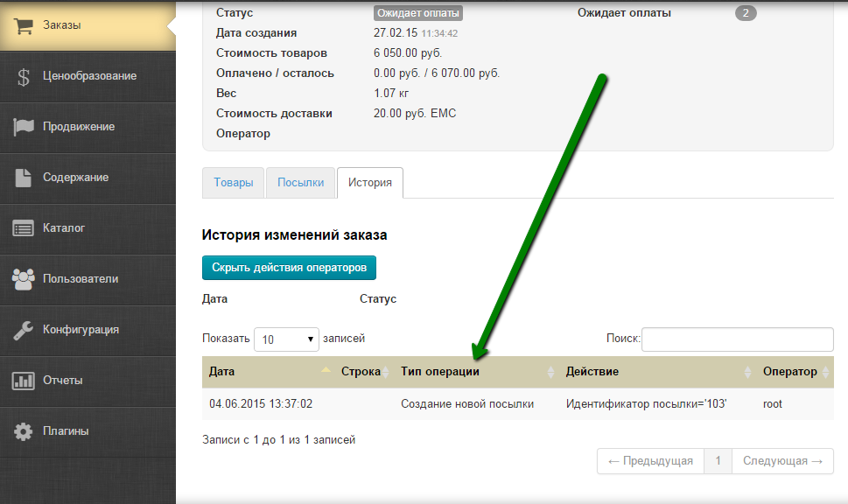Switch to the Товары tab
The image size is (848, 504).
click(233, 183)
